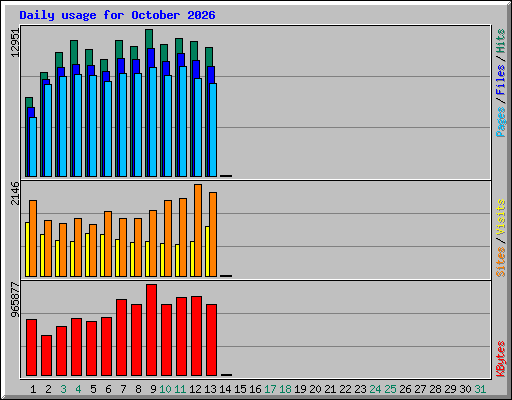The height and width of the screenshot is (400, 512).
Task: Click the day 12 axis label
Action: coord(195,389)
